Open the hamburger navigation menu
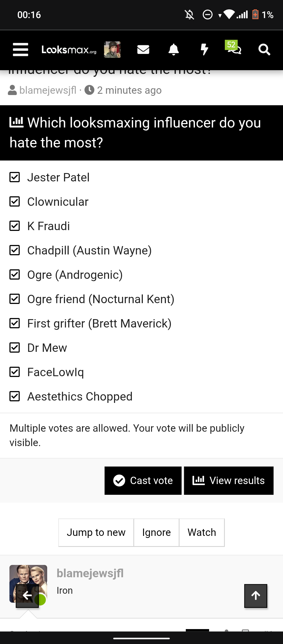Viewport: 283px width, 644px height. pyautogui.click(x=20, y=49)
